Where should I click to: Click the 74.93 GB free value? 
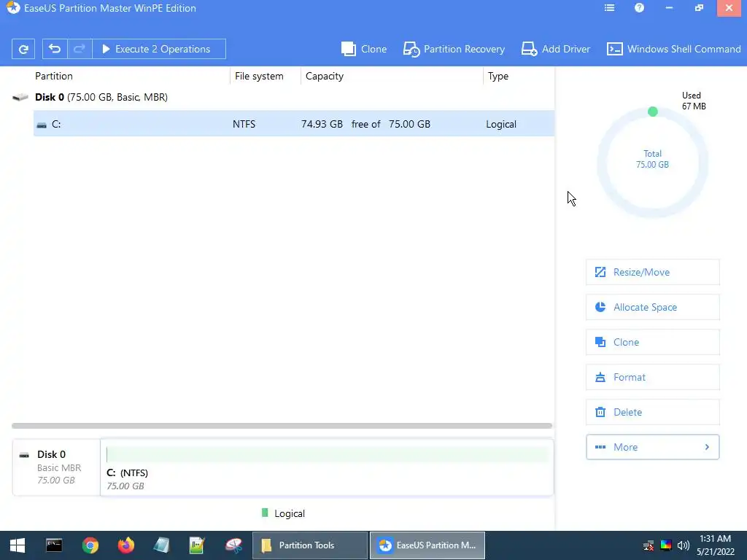[322, 124]
